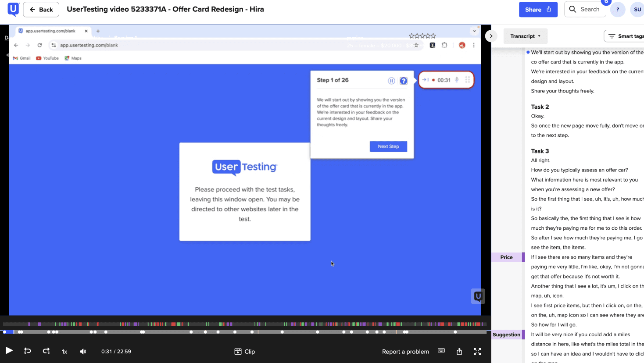Open the Transcript dropdown
The height and width of the screenshot is (363, 644).
[525, 36]
